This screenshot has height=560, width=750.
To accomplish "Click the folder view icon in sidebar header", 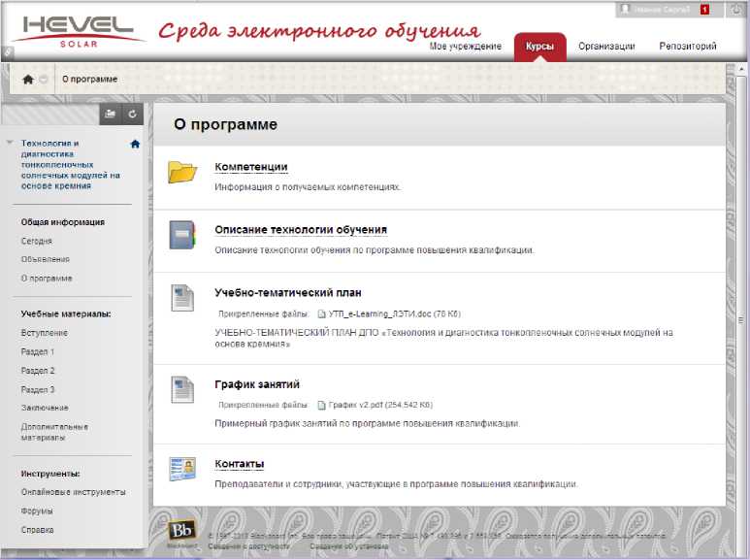I will (x=111, y=115).
